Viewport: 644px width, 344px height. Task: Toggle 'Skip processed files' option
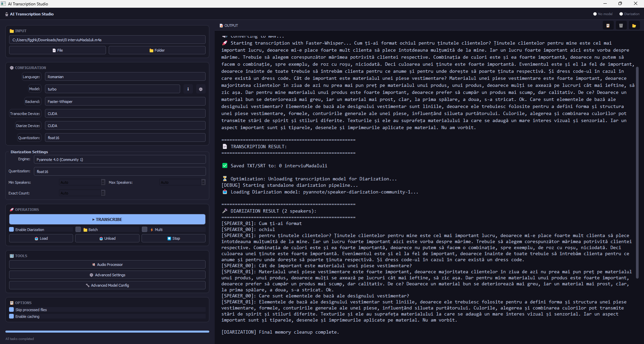[x=11, y=310]
